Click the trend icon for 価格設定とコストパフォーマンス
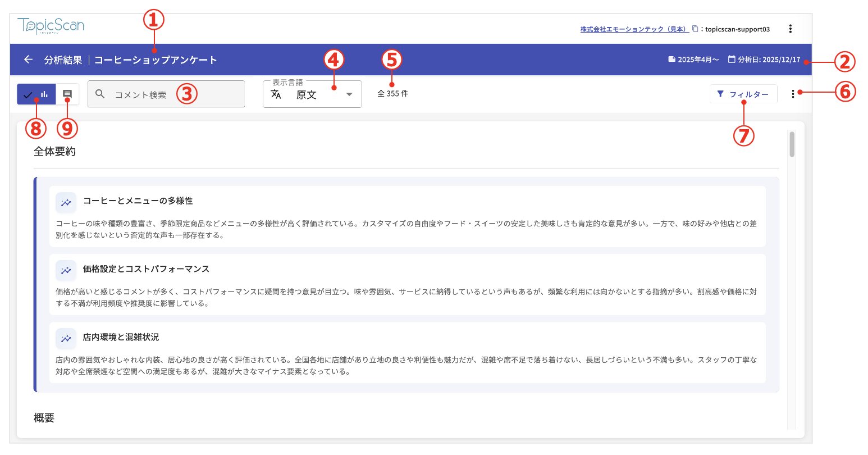Screen dimensions: 868x455 click(x=66, y=271)
